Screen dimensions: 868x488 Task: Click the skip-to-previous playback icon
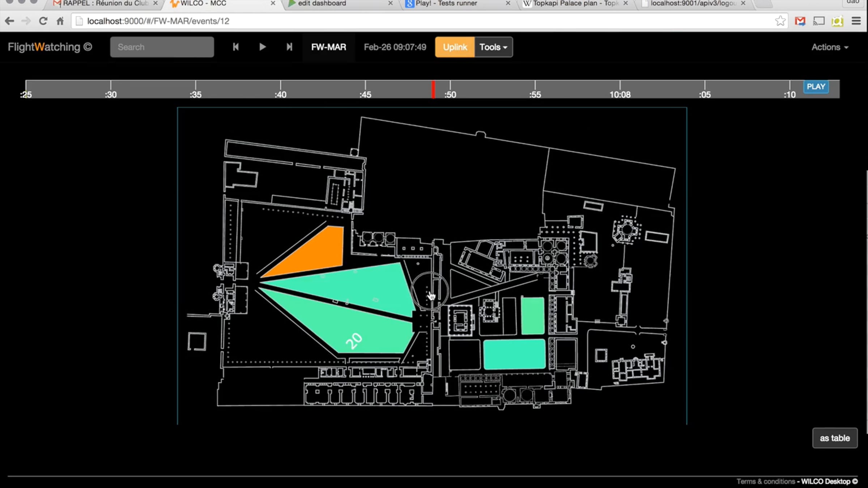coord(236,47)
